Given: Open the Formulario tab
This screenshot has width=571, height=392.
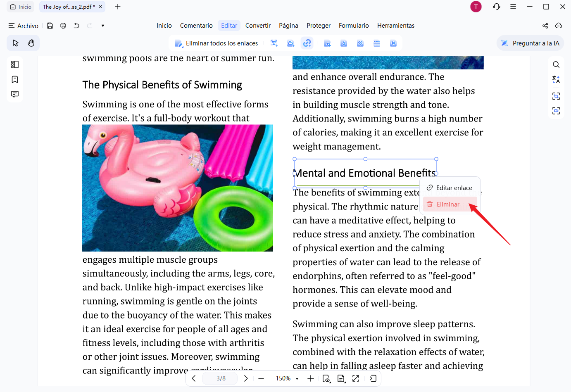Looking at the screenshot, I should [354, 26].
